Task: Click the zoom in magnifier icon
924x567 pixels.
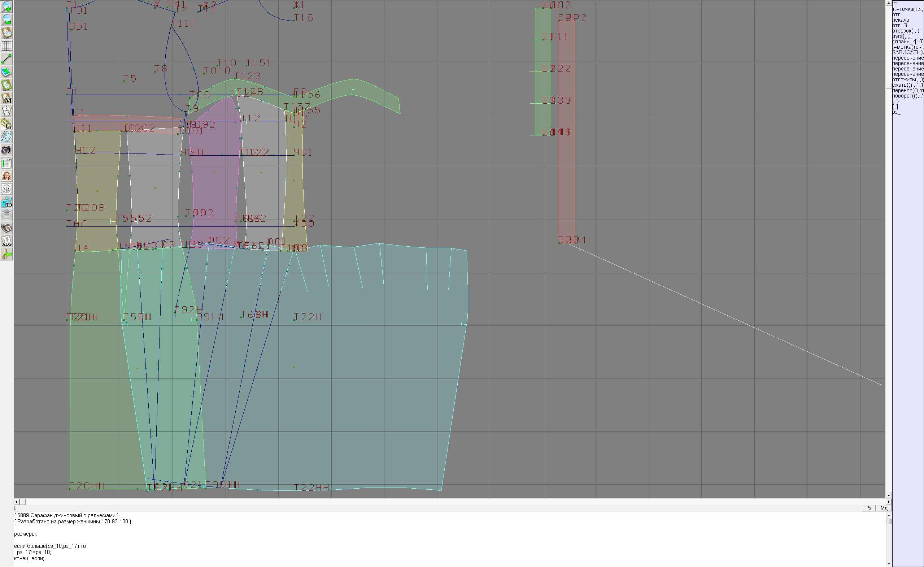Action: coord(6,7)
